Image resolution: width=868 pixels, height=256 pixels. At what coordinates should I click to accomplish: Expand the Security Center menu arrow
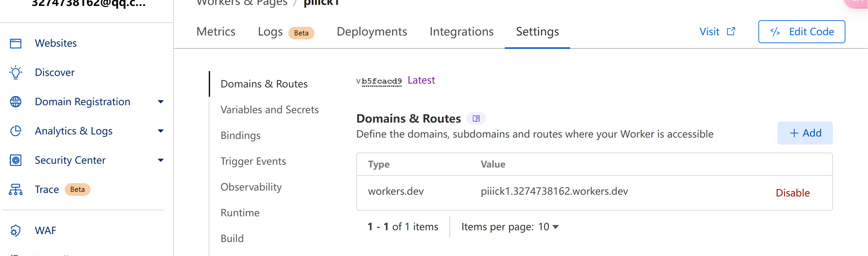click(x=160, y=160)
